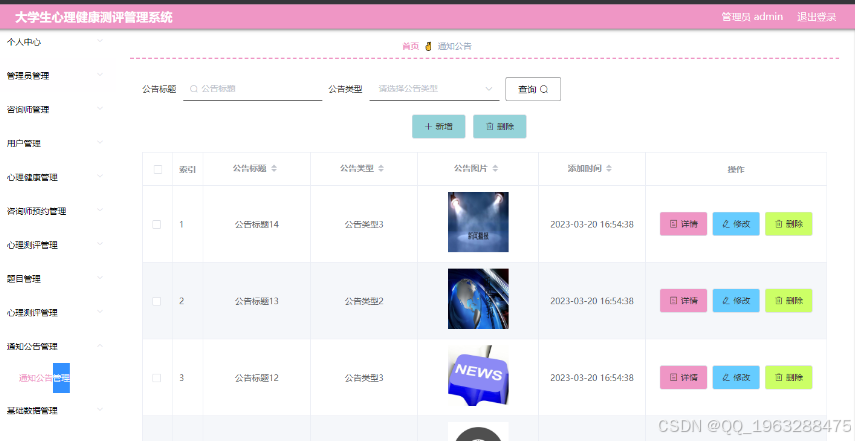This screenshot has height=441, width=855.
Task: Click 删除 for 公告标题12
Action: (788, 377)
